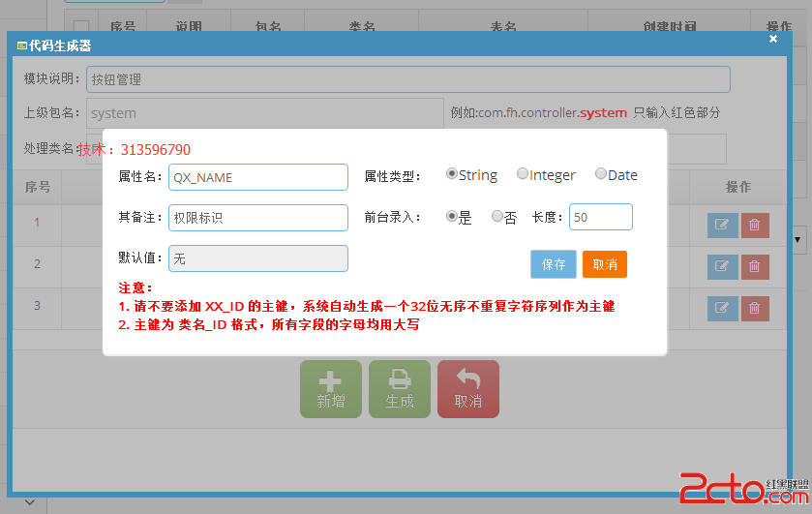The width and height of the screenshot is (812, 514).
Task: Click the delete trash icon in row 2
Action: (755, 267)
